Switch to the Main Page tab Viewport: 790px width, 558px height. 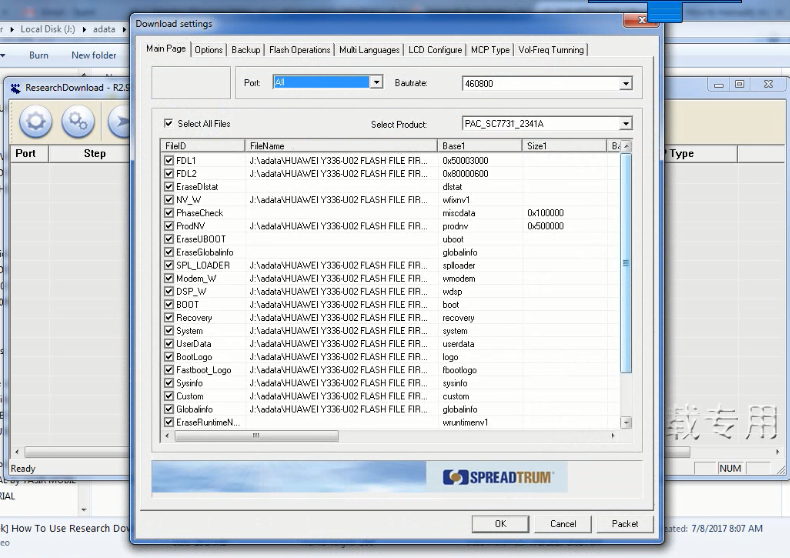166,49
